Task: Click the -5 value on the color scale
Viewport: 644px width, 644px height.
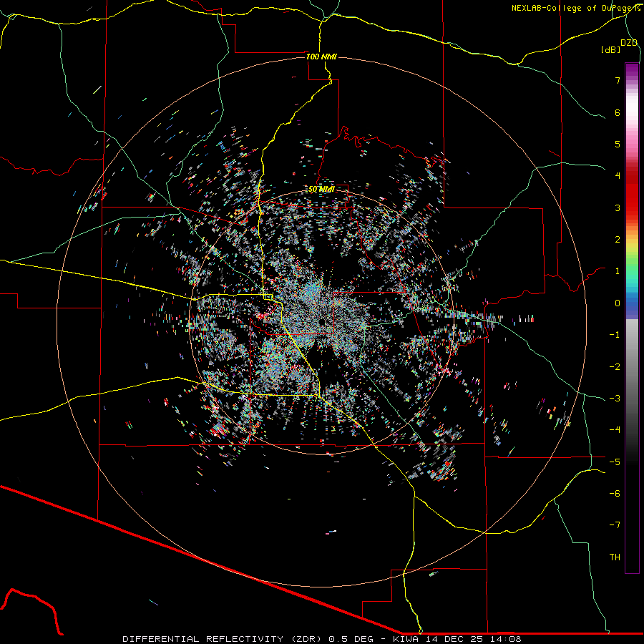Action: click(615, 462)
